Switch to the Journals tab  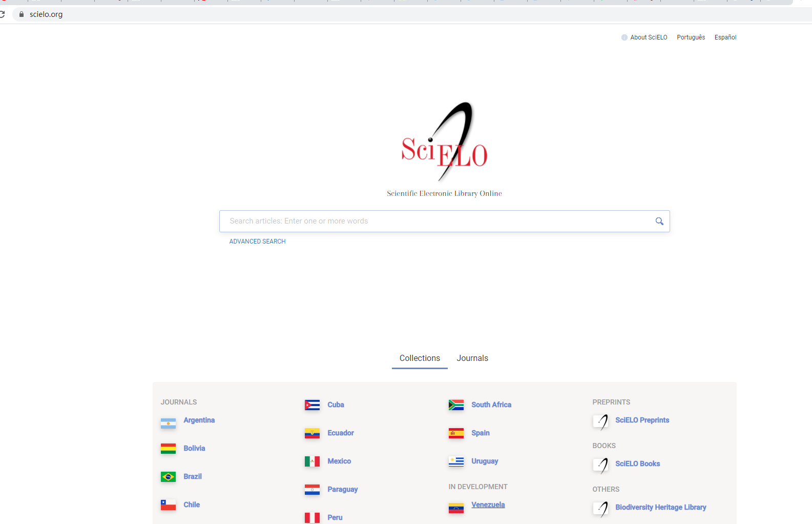tap(472, 358)
